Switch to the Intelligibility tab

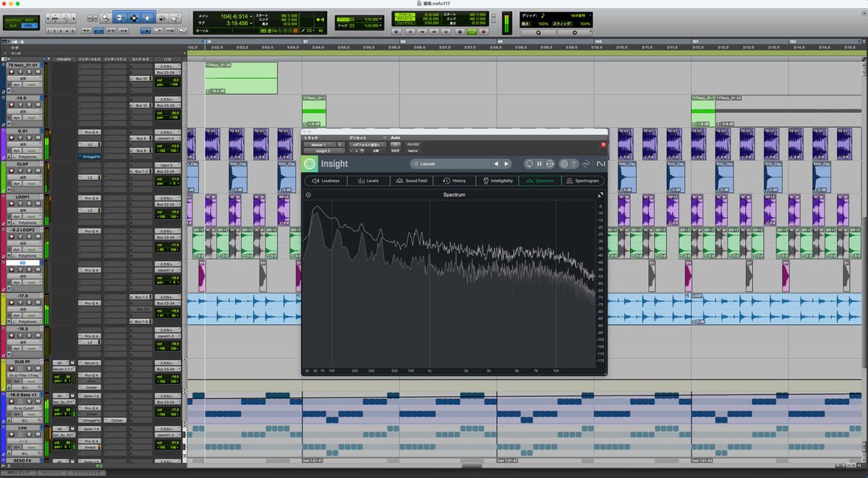498,181
